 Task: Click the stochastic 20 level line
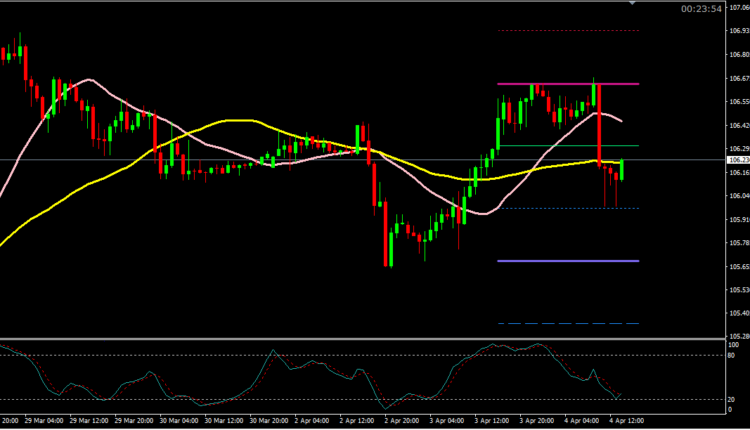[300, 400]
